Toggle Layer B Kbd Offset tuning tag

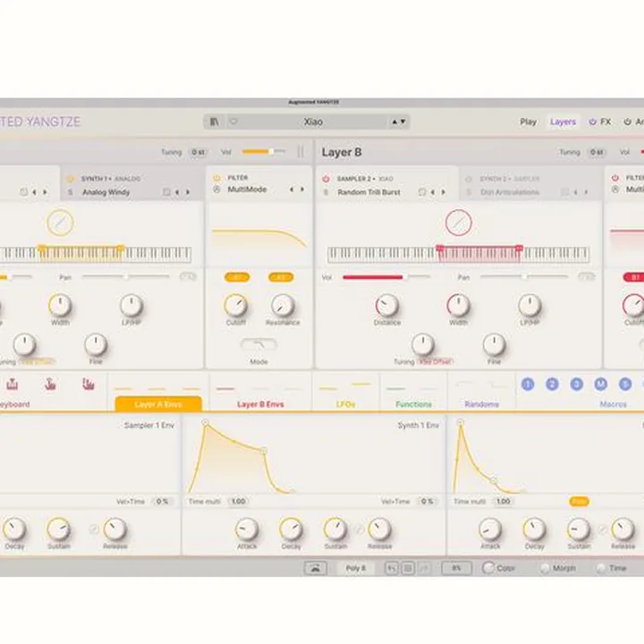pos(436,362)
